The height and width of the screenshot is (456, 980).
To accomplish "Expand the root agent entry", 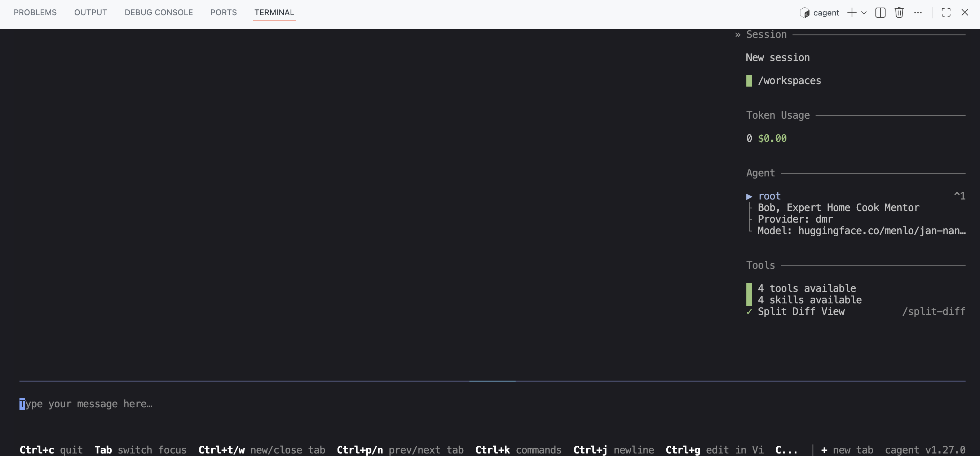I will coord(749,196).
